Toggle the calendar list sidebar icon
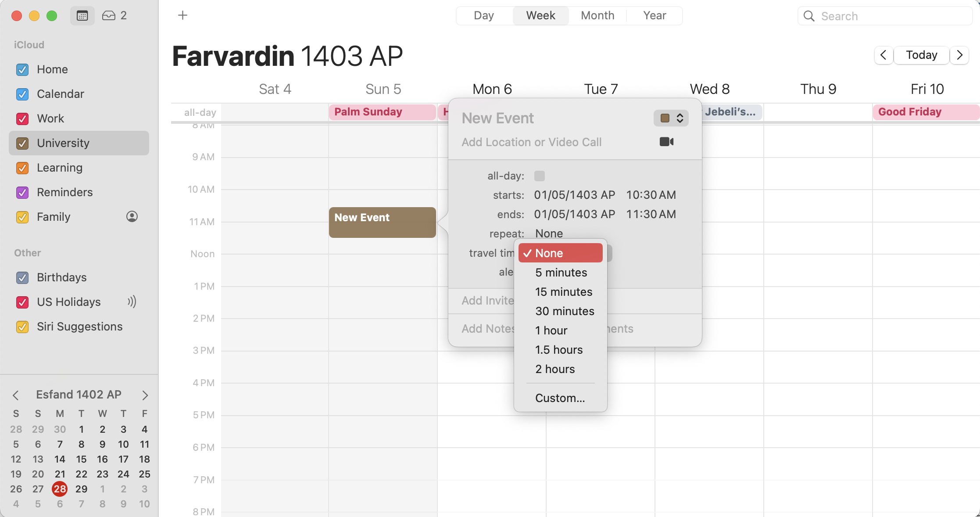The height and width of the screenshot is (517, 980). 82,16
